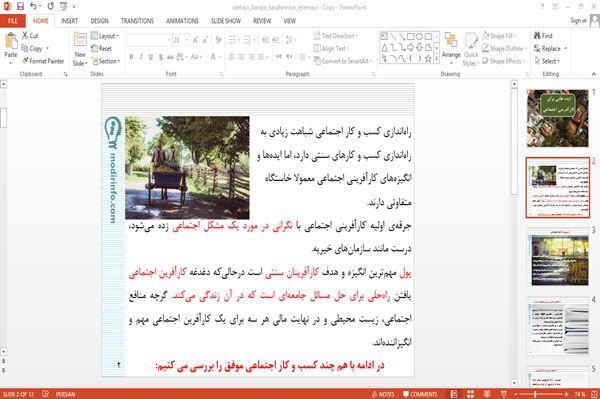600x399 pixels.
Task: Click the zoom slider
Action: (x=540, y=394)
